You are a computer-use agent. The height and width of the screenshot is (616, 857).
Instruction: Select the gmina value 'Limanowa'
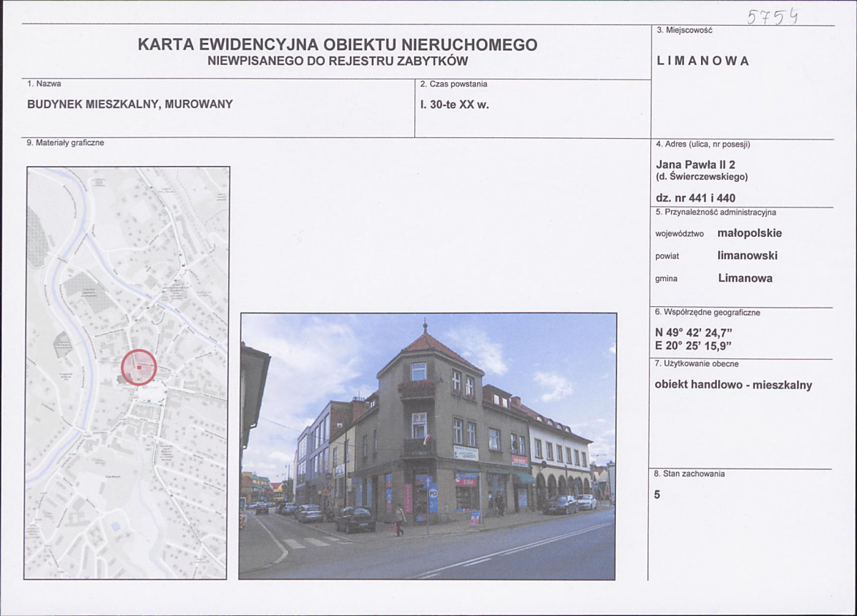coord(745,278)
